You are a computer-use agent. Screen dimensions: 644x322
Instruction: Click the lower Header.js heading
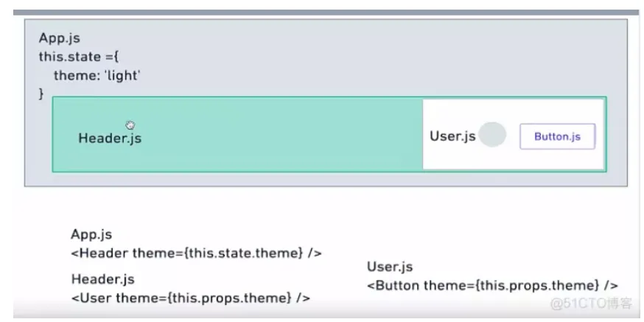(x=102, y=279)
